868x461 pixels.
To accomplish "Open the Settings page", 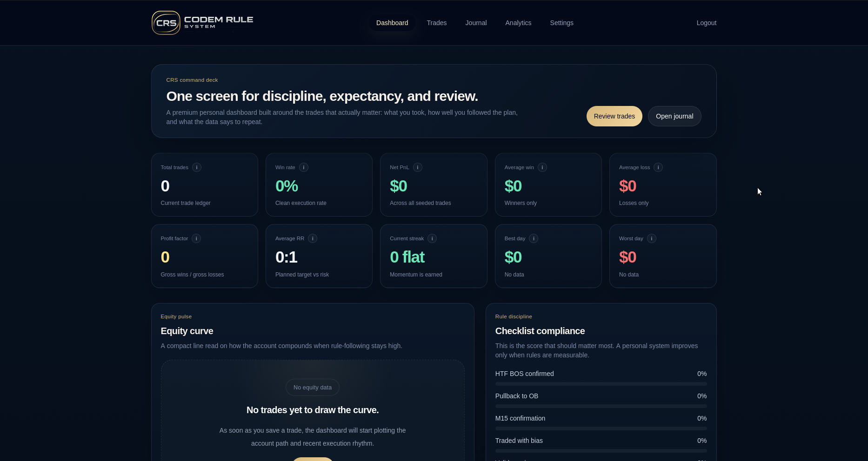I will (561, 23).
